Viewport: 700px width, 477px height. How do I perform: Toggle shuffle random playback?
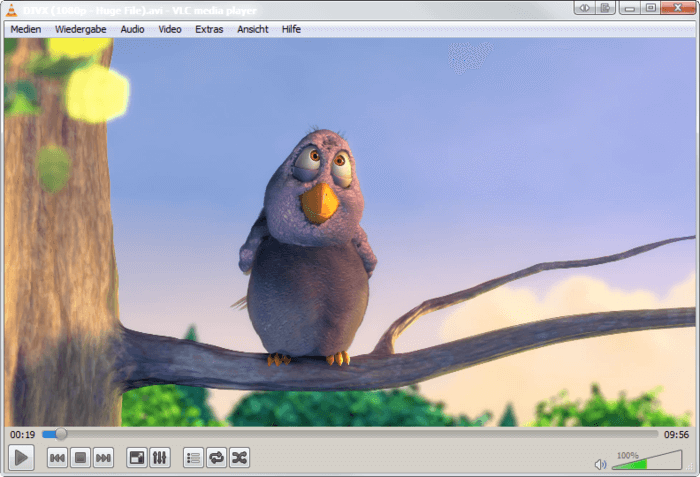click(x=240, y=458)
